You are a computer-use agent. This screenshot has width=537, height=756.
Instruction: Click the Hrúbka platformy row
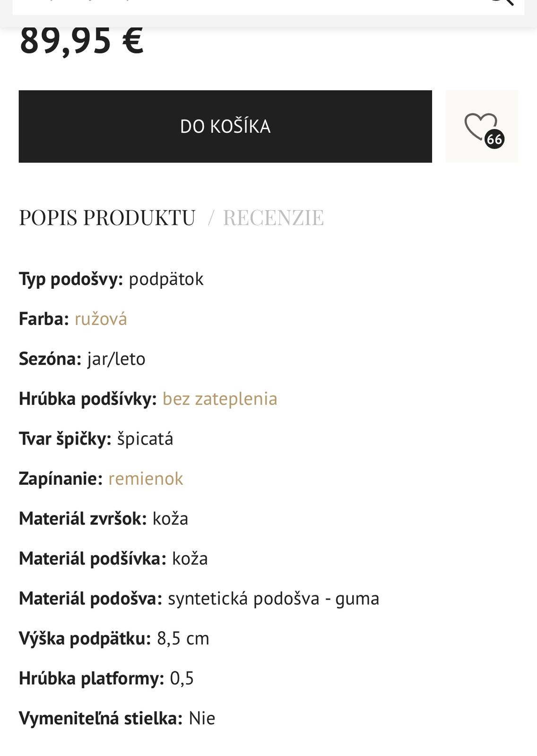(x=106, y=679)
